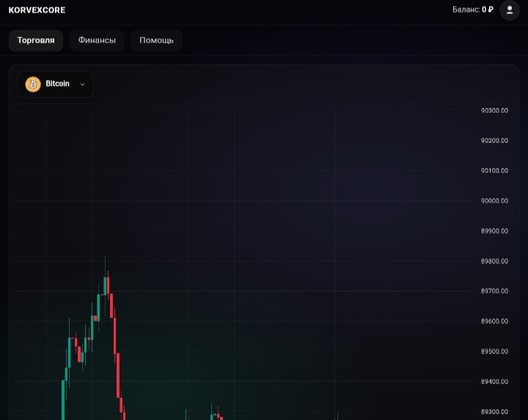The image size is (528, 420).
Task: Select the 89700.00 price axis label
Action: [494, 292]
